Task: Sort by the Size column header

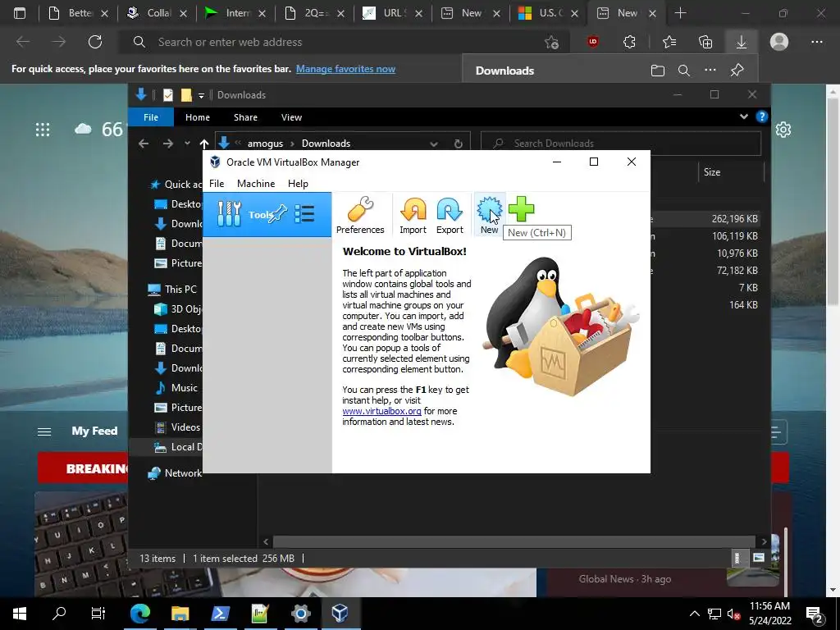Action: pos(712,172)
